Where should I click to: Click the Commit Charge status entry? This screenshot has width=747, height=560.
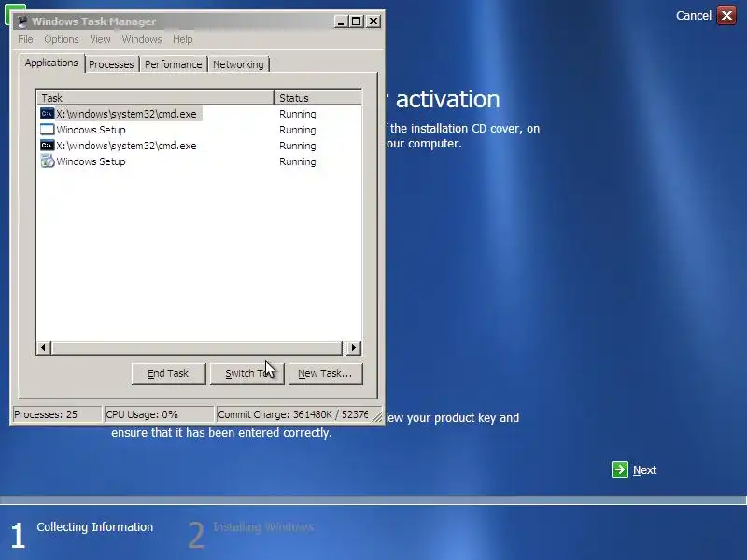click(x=292, y=414)
